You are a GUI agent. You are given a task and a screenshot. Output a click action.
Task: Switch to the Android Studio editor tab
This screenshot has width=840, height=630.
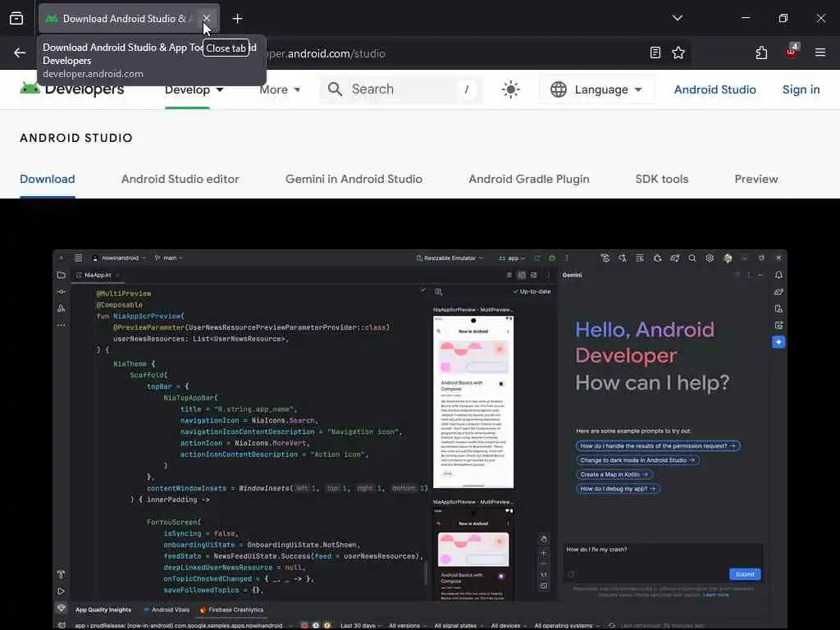pyautogui.click(x=180, y=179)
